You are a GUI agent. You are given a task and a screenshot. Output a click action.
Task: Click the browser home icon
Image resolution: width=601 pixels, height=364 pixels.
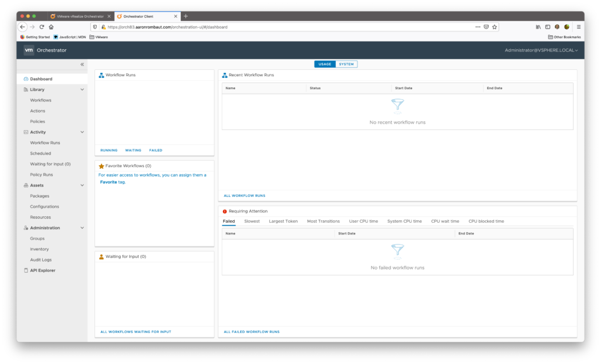(x=51, y=27)
